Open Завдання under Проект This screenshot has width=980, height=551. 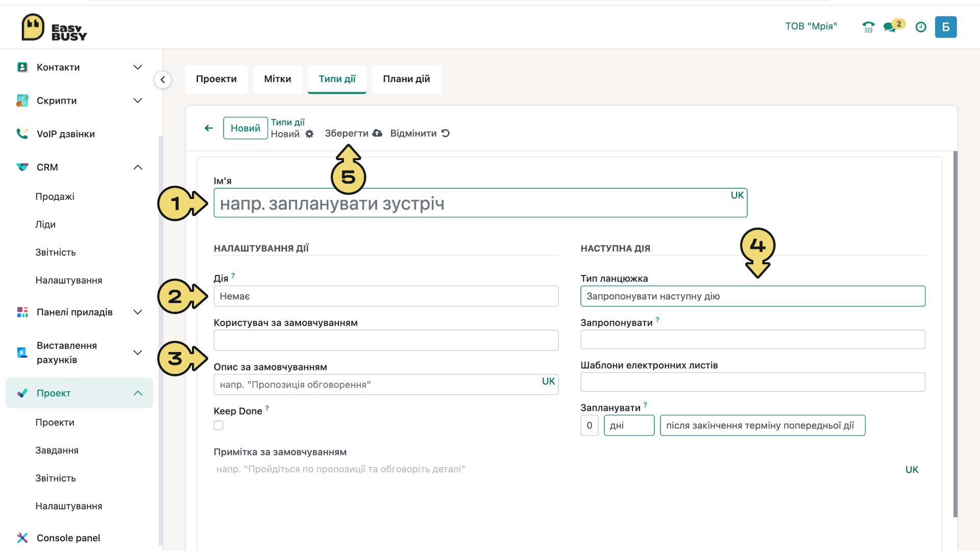[57, 450]
